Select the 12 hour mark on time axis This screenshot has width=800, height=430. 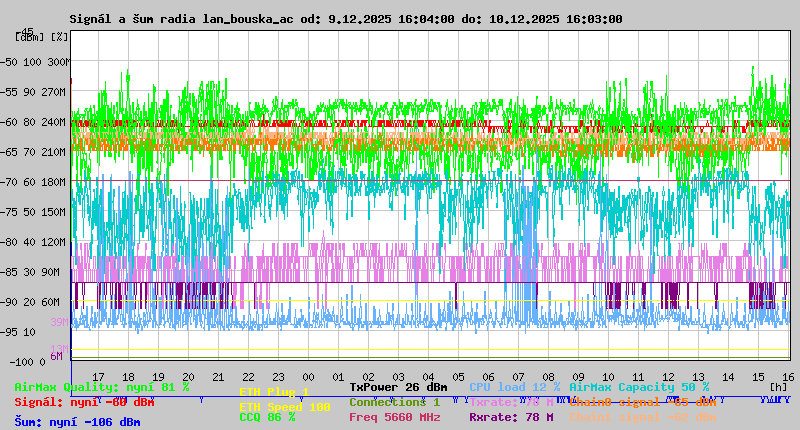pyautogui.click(x=668, y=376)
